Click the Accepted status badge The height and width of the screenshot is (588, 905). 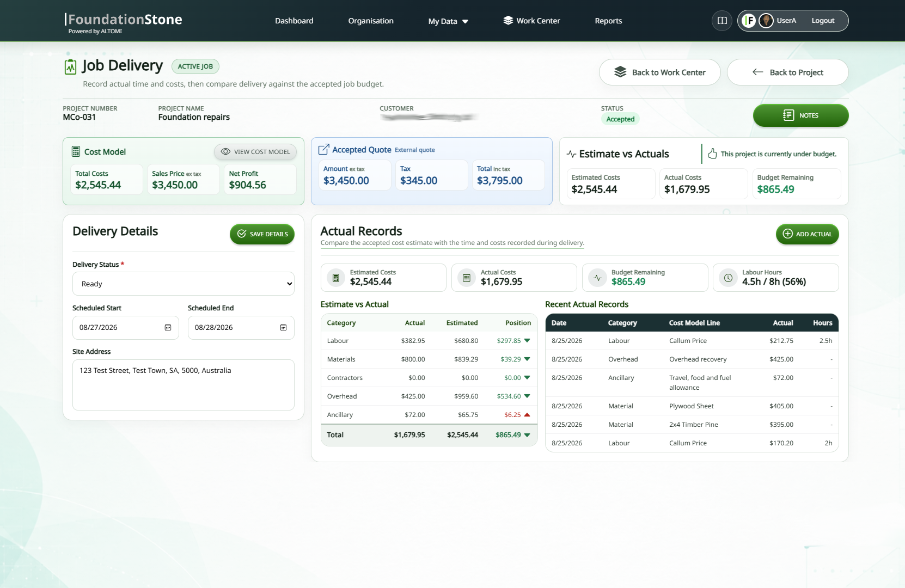tap(620, 119)
